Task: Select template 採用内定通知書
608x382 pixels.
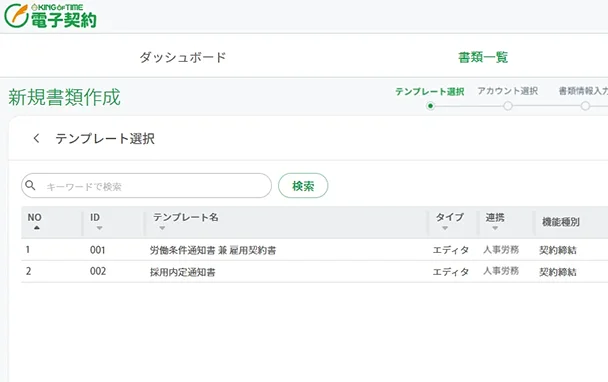Action: [x=183, y=272]
